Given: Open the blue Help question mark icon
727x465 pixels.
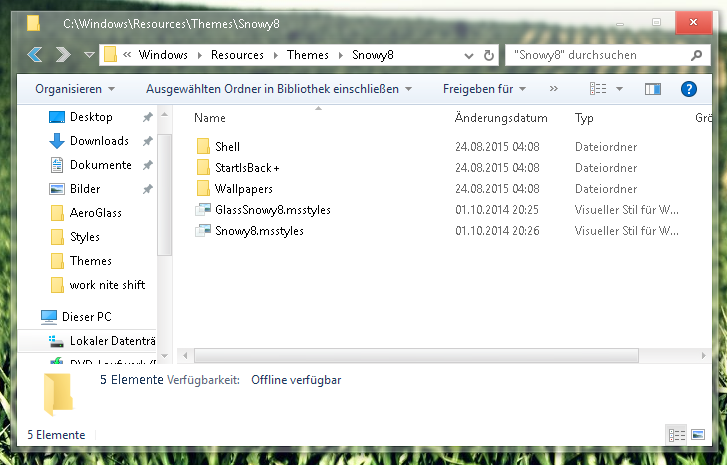Looking at the screenshot, I should 688,89.
